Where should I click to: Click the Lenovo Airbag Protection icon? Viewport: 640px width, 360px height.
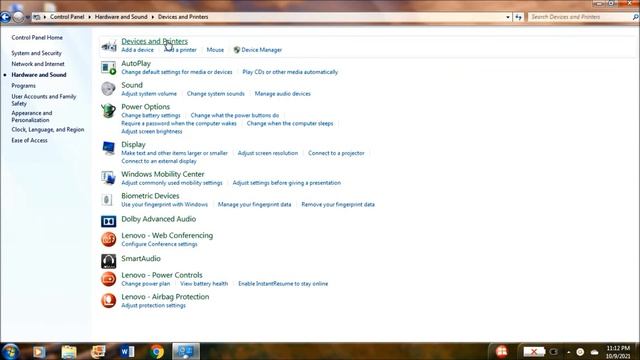[x=109, y=300]
